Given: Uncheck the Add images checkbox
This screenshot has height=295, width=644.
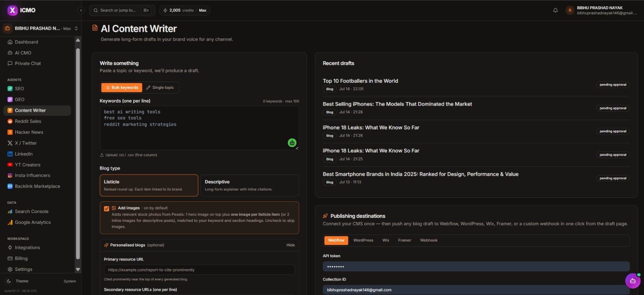Looking at the screenshot, I should (106, 209).
